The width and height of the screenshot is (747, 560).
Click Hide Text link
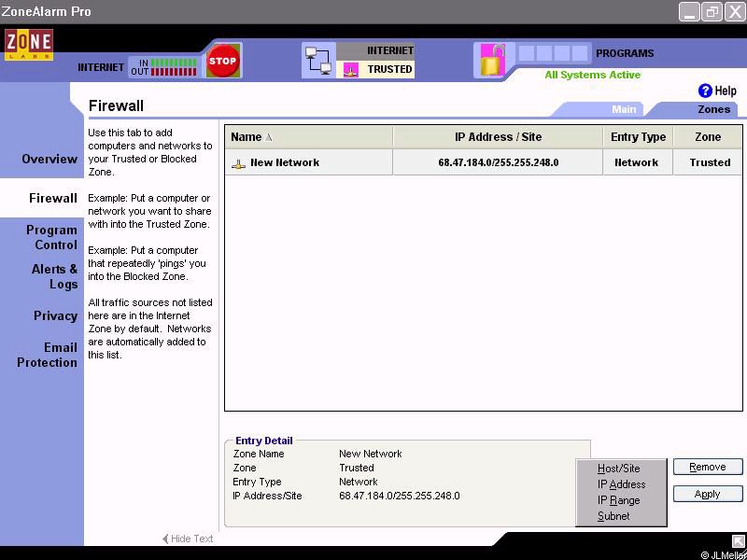tap(188, 539)
